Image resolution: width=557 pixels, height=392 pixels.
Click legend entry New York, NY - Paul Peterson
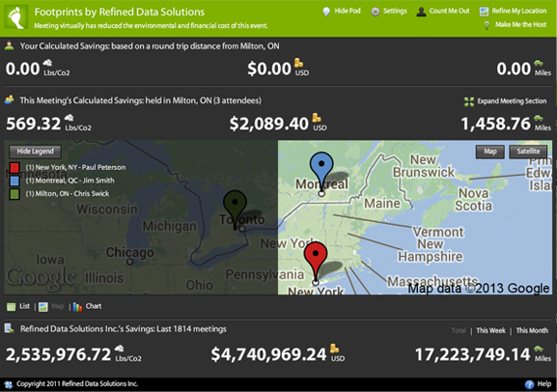click(x=75, y=167)
